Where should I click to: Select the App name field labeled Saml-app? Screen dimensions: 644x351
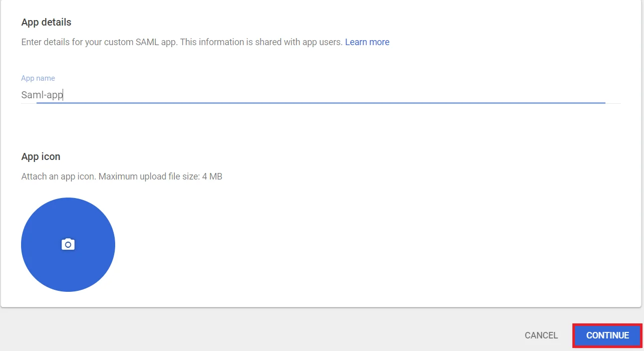tap(200, 94)
